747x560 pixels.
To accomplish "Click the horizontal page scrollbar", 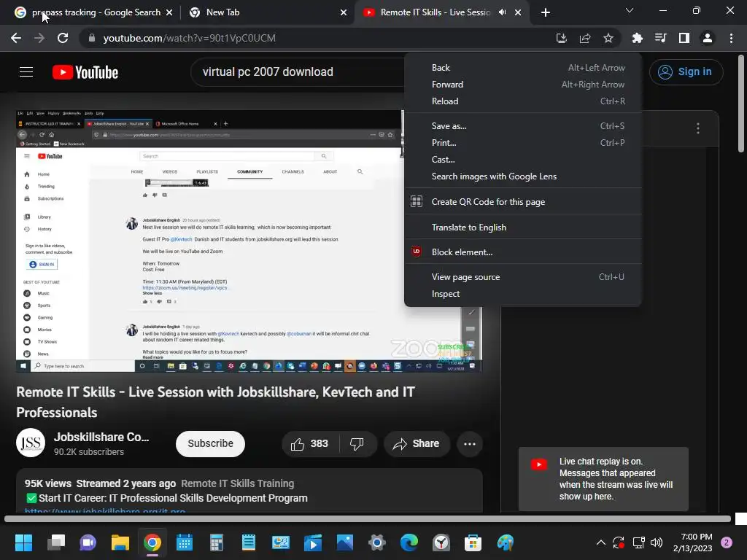I will click(x=368, y=519).
